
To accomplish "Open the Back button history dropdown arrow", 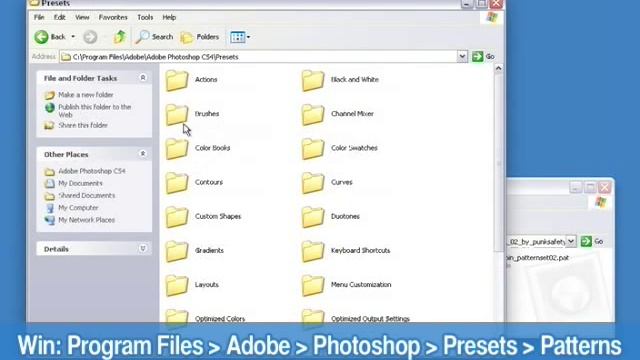I will click(x=73, y=37).
